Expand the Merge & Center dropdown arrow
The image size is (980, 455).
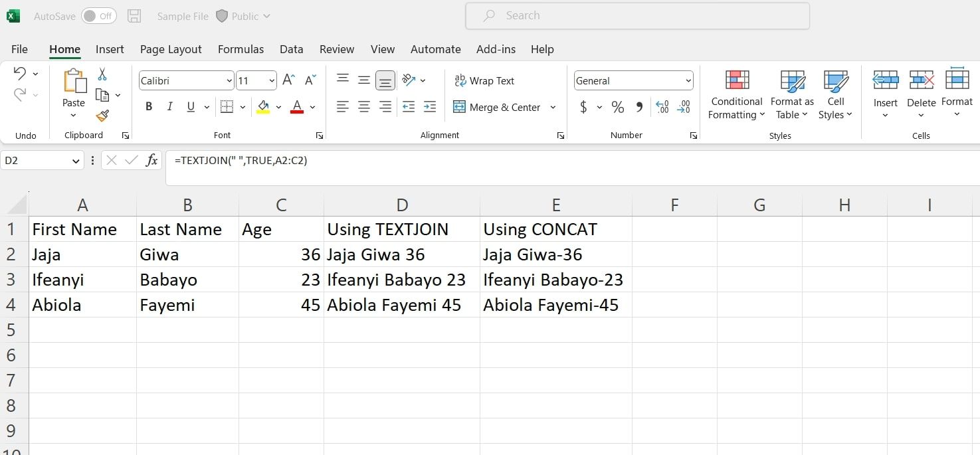pyautogui.click(x=553, y=107)
